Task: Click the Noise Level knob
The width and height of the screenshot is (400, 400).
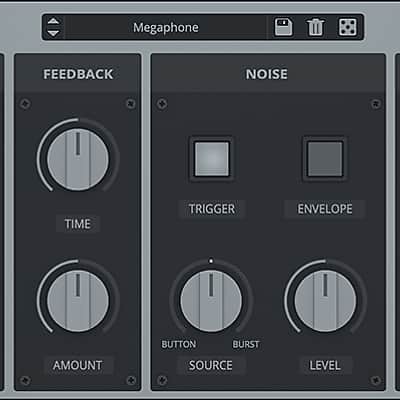Action: (x=325, y=301)
